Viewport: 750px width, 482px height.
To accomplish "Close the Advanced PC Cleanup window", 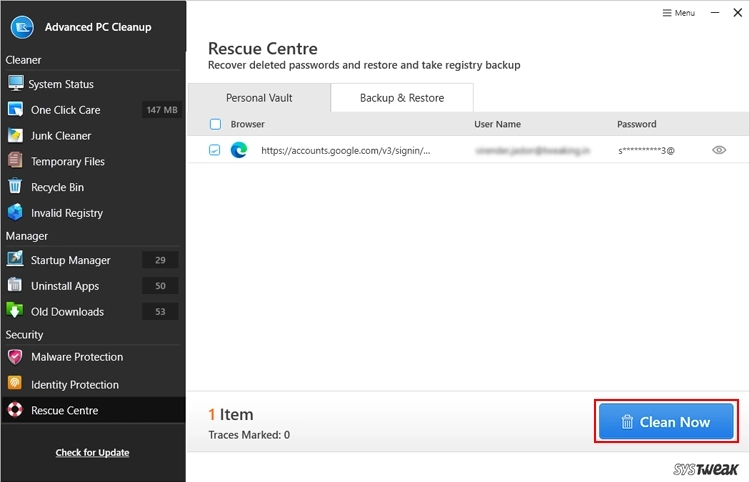I will click(x=738, y=13).
